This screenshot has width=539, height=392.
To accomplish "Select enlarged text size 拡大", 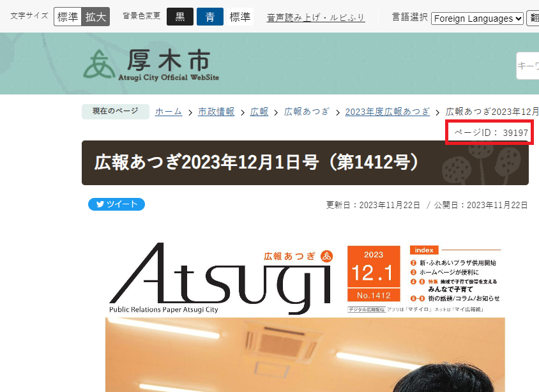I will point(96,17).
